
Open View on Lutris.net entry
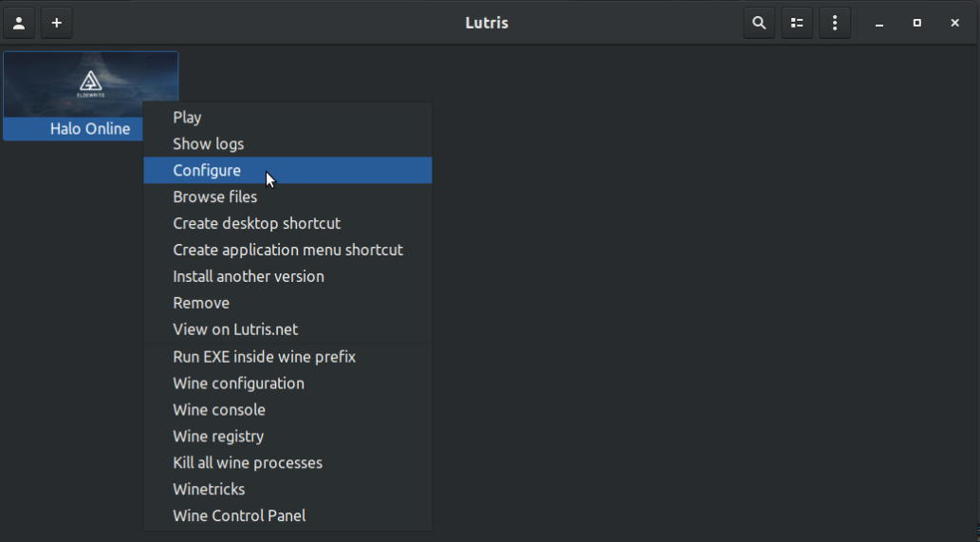pos(287,328)
